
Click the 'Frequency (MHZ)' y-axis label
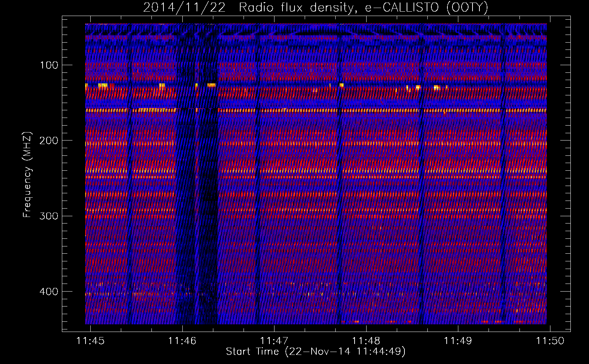click(x=27, y=175)
